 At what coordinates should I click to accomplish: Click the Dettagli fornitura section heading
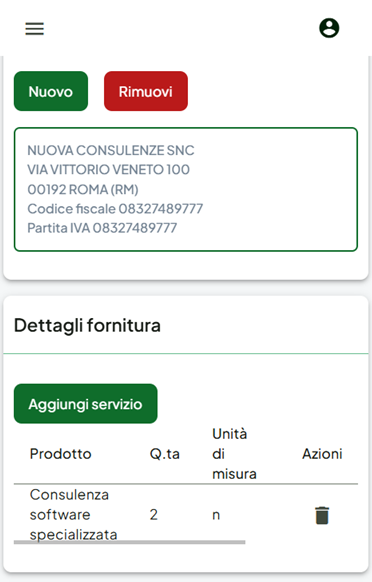(87, 326)
